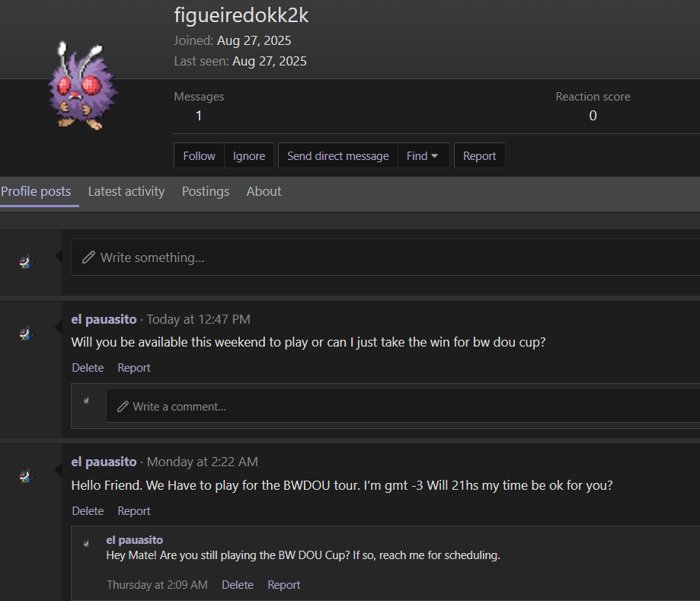The width and height of the screenshot is (700, 601).
Task: Report the Monday at 2:22 AM post
Action: pos(134,511)
